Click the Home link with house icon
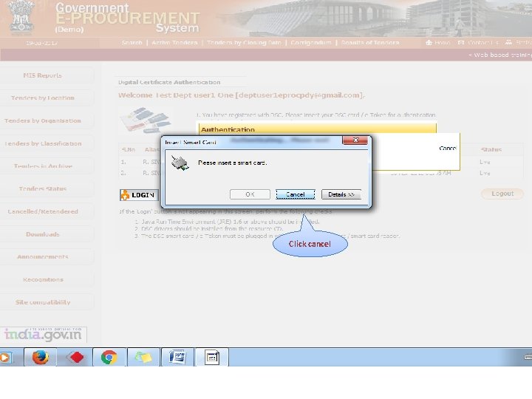 coord(438,43)
